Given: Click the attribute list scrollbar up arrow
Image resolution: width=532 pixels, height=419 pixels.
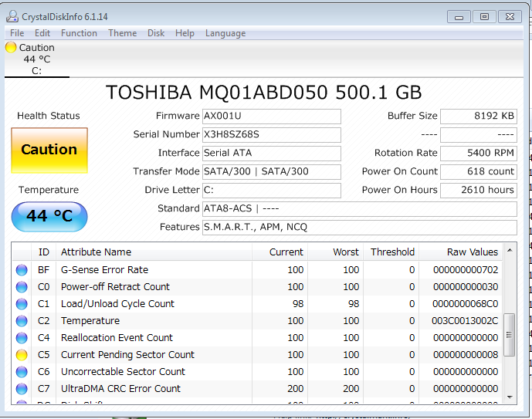Looking at the screenshot, I should click(510, 251).
